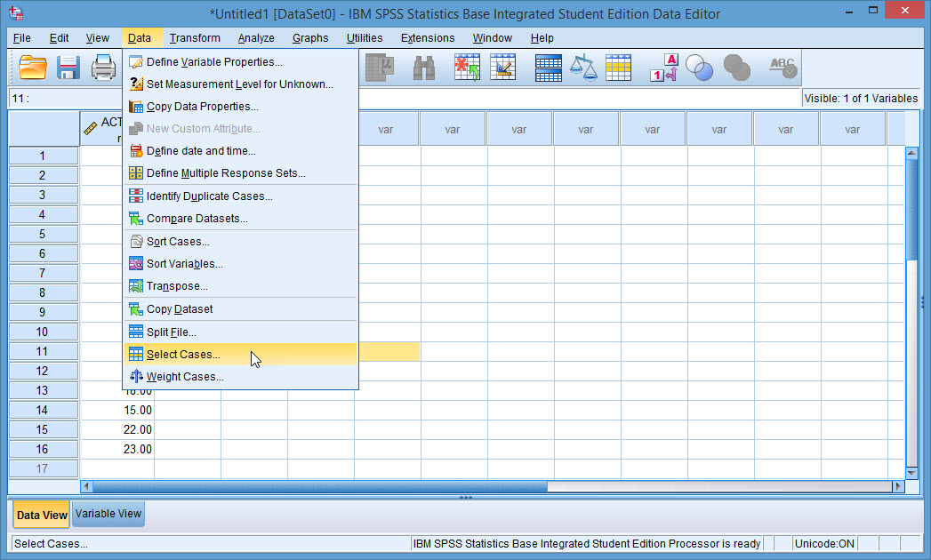Screen dimensions: 931x560
Task: Click the Insert Cases toolbar icon
Action: coord(468,68)
